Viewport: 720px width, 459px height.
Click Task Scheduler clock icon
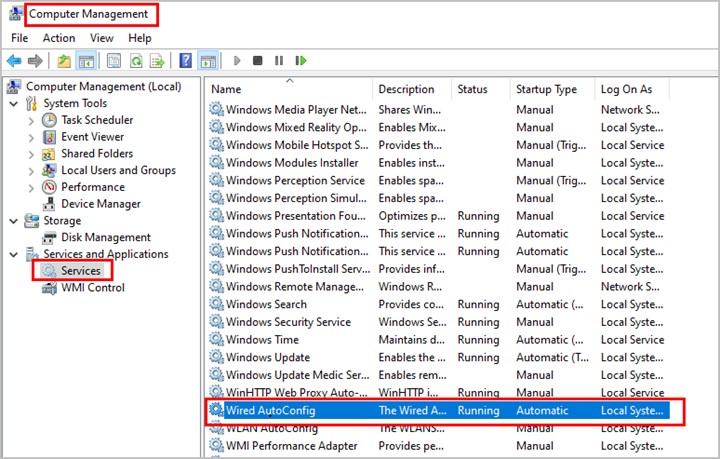(x=49, y=120)
